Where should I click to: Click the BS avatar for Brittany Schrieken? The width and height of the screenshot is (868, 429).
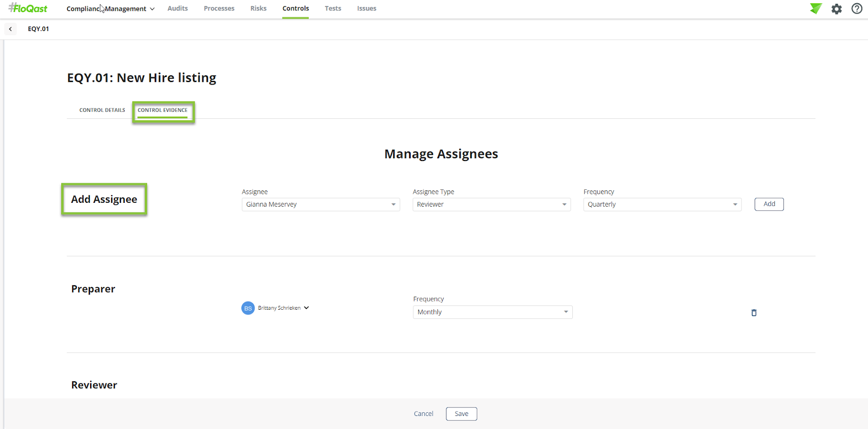(x=248, y=308)
